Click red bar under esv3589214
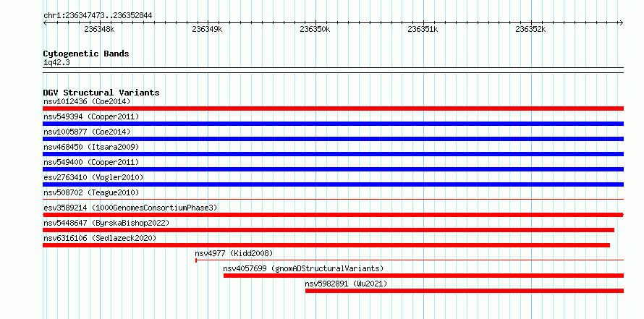 (x=333, y=215)
